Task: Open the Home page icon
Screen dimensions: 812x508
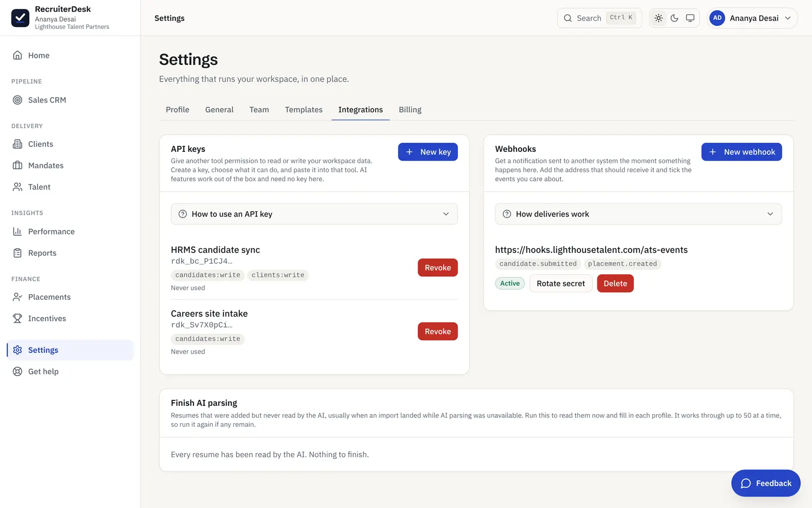Action: [x=17, y=55]
